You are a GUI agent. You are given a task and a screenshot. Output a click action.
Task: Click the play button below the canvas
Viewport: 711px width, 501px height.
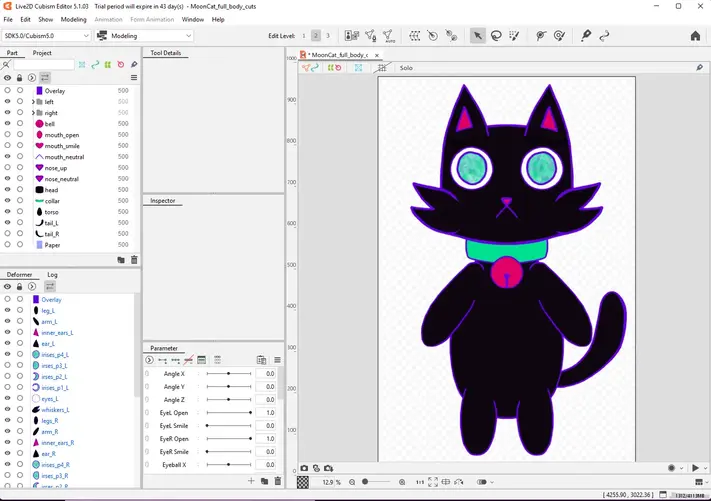tap(695, 468)
